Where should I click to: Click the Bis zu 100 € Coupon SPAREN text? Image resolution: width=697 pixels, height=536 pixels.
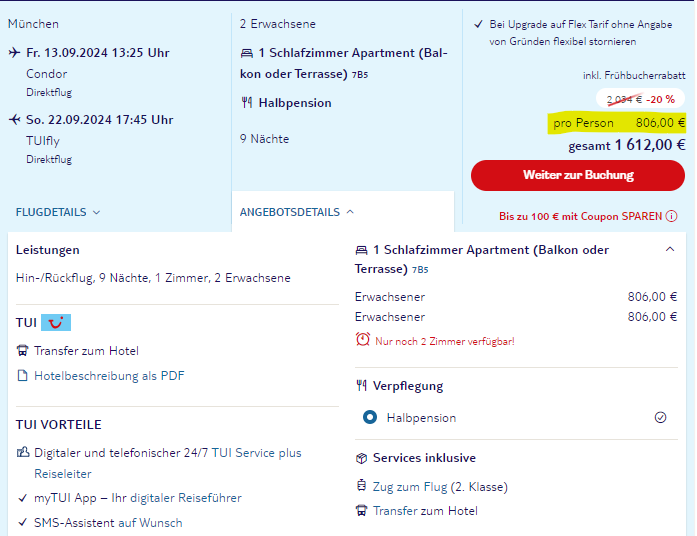(581, 216)
